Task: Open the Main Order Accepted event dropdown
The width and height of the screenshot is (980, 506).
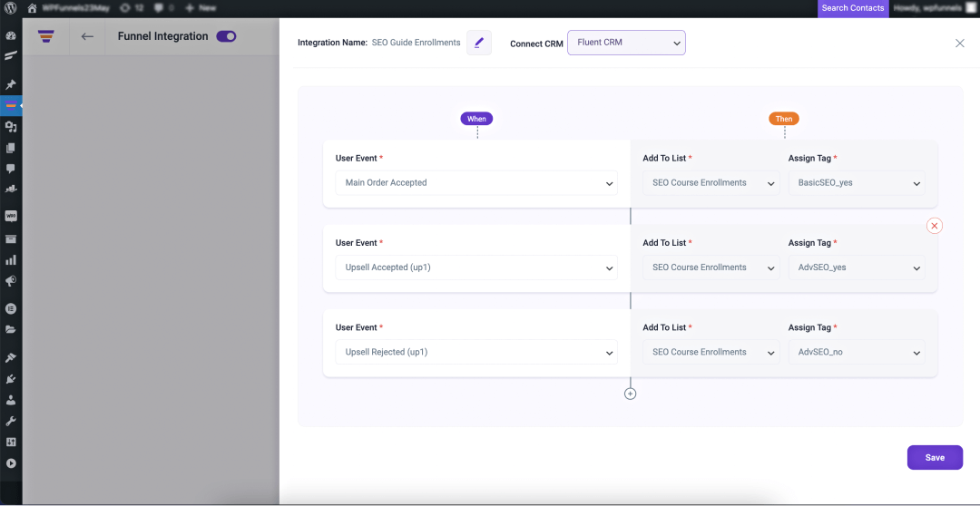Action: [x=476, y=183]
